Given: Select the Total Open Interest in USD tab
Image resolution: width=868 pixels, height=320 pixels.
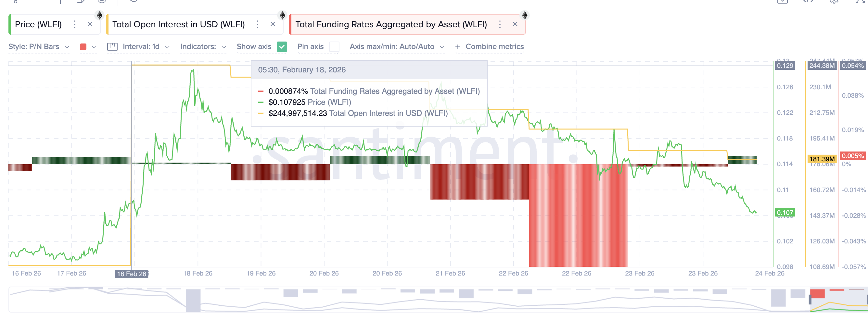Looking at the screenshot, I should pyautogui.click(x=179, y=24).
